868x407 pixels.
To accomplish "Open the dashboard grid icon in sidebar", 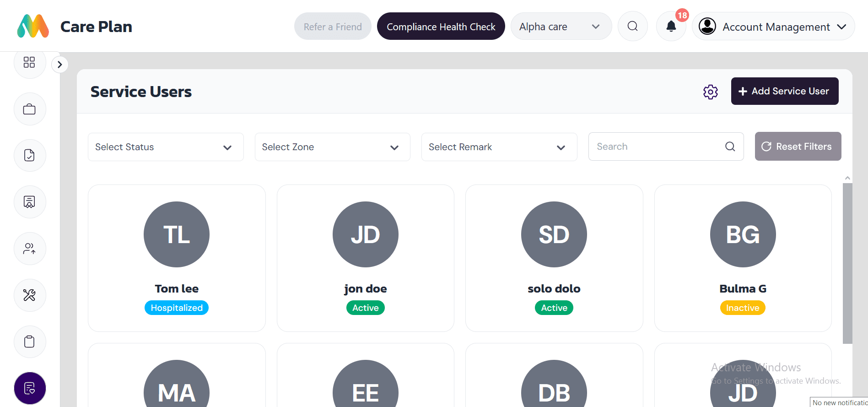I will click(29, 62).
